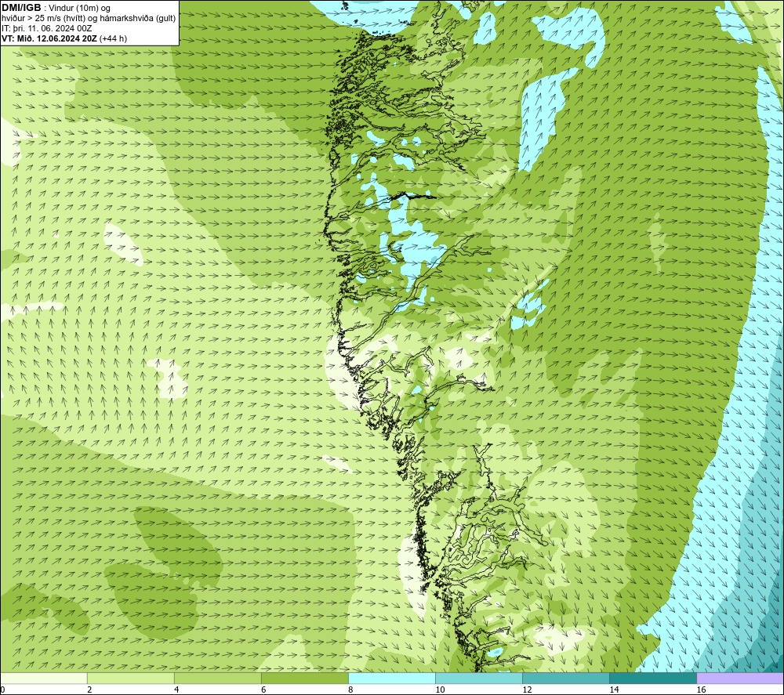The width and height of the screenshot is (784, 695).
Task: Click the '(+44 h)' forecast offset text
Action: (x=114, y=38)
